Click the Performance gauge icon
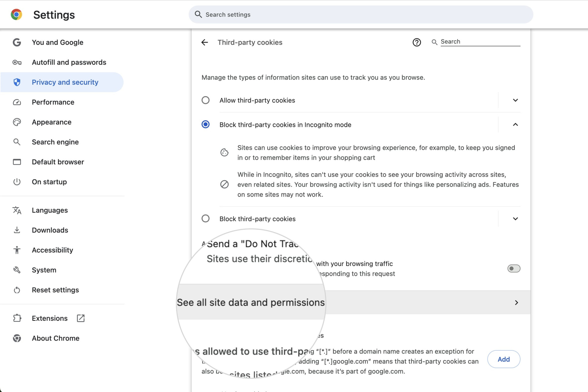 pyautogui.click(x=17, y=102)
